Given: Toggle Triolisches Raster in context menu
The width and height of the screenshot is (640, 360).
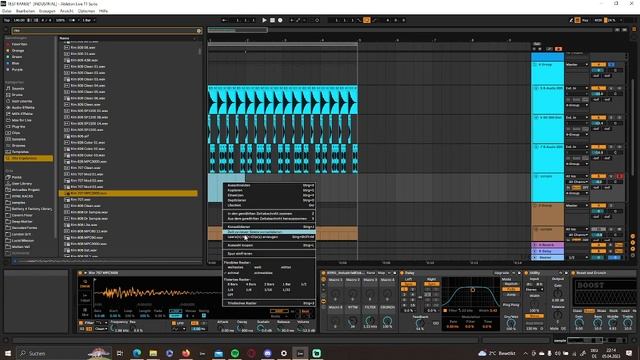Looking at the screenshot, I should pos(269,303).
